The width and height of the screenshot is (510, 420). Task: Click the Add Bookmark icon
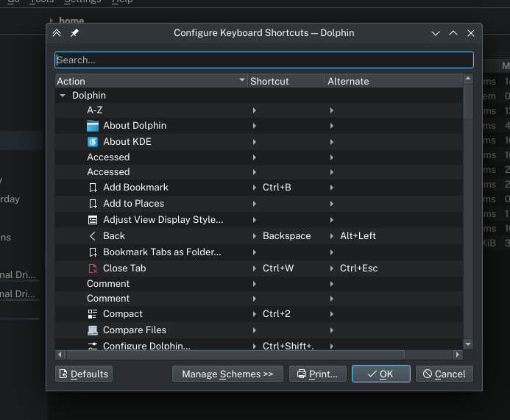93,188
